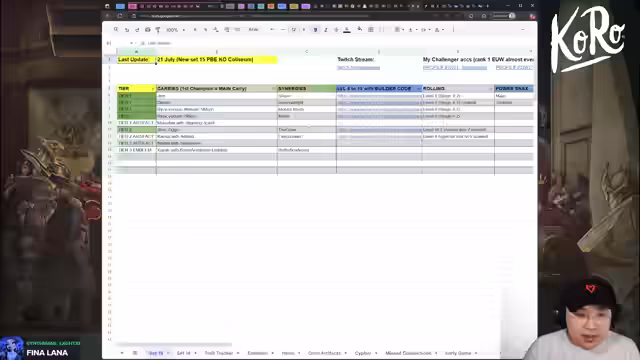Open text wrapping options
This screenshot has width=640, height=360.
(x=425, y=30)
